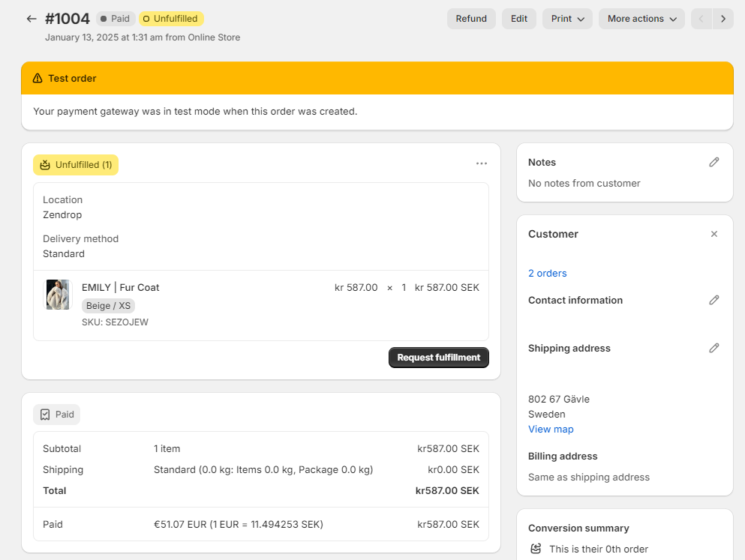Open the three-dot menu in Unfulfilled card
This screenshot has height=560, width=745.
[x=482, y=163]
